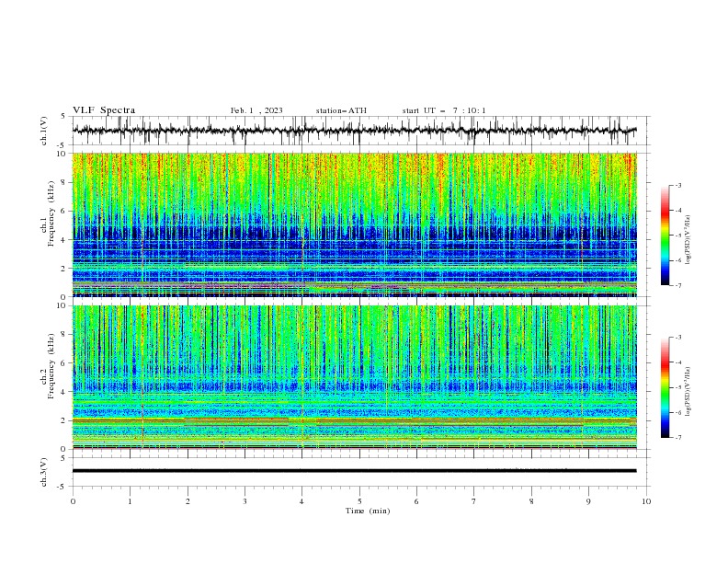The width and height of the screenshot is (728, 563).
Task: Click the '6' kHz tick of ch.2 spectrogram
Action: point(64,363)
